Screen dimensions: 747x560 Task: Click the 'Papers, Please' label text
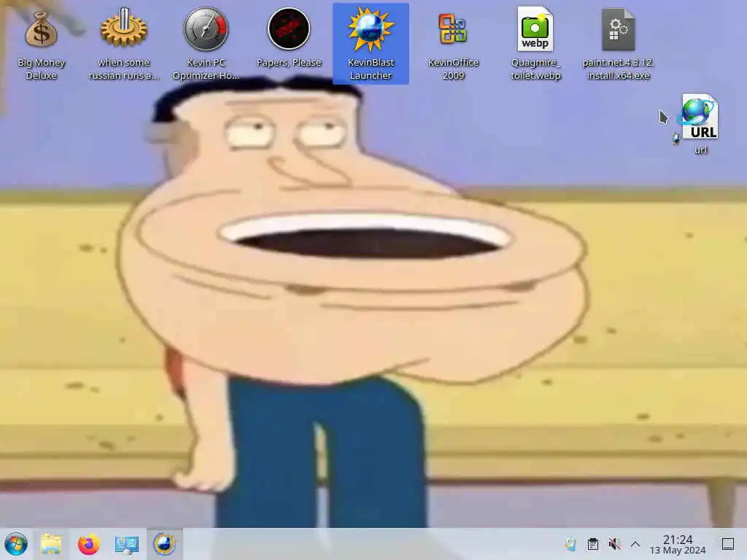289,63
